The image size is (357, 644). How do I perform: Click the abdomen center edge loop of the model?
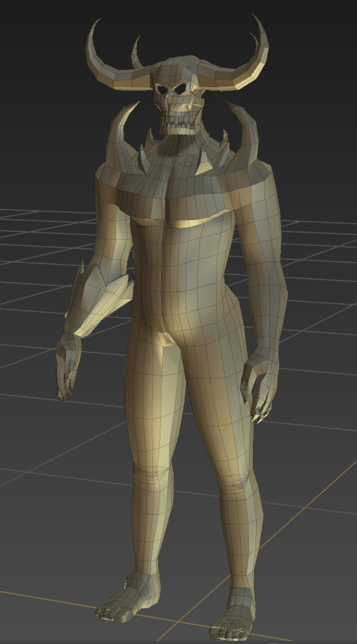(x=165, y=286)
